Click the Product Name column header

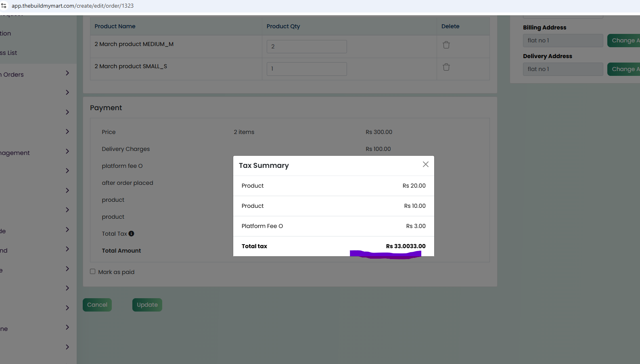[x=115, y=26]
